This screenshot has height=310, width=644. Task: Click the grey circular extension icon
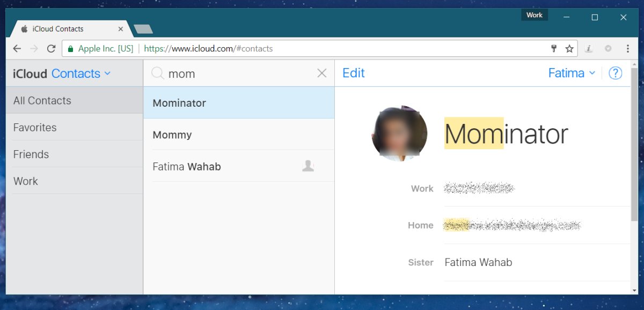point(608,49)
